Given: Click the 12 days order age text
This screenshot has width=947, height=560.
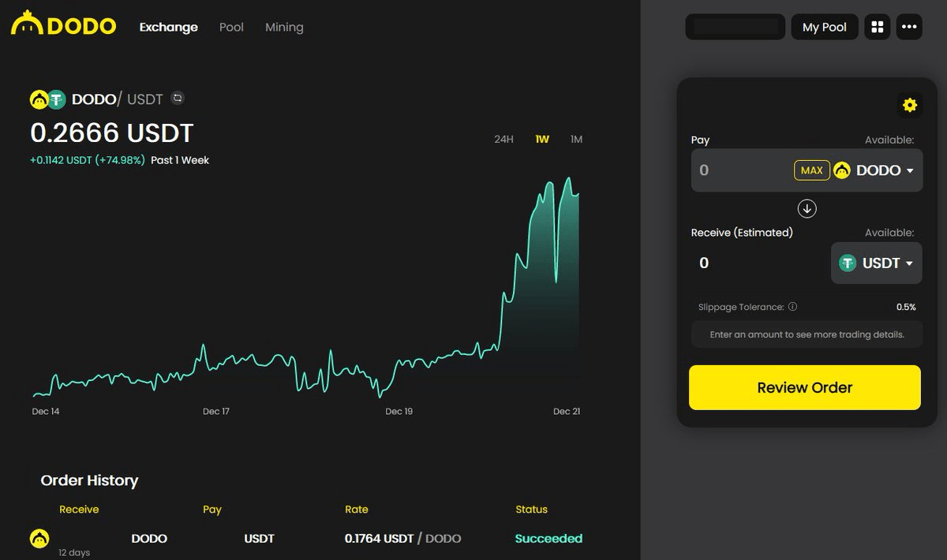Looking at the screenshot, I should tap(74, 553).
